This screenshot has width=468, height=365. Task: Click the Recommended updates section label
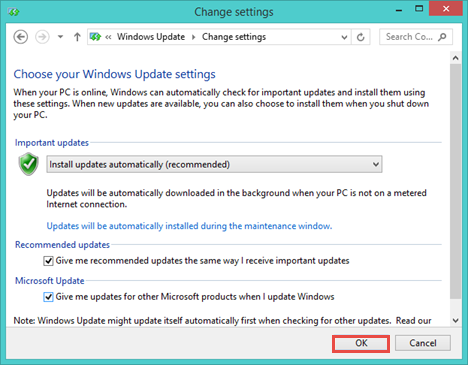click(x=62, y=245)
